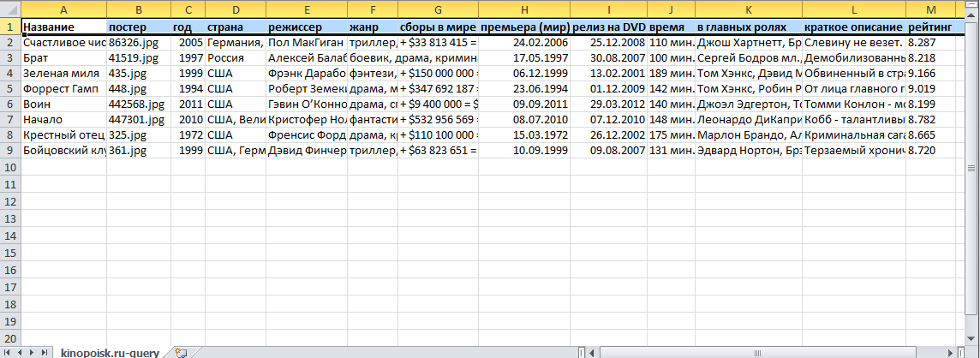Viewport: 980px width, 358px height.
Task: Select column M header
Action: 930,9
